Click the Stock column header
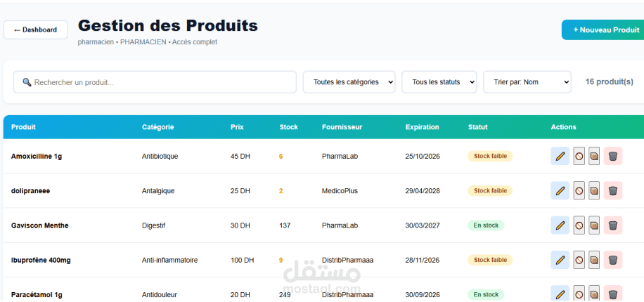The image size is (644, 302). [288, 127]
